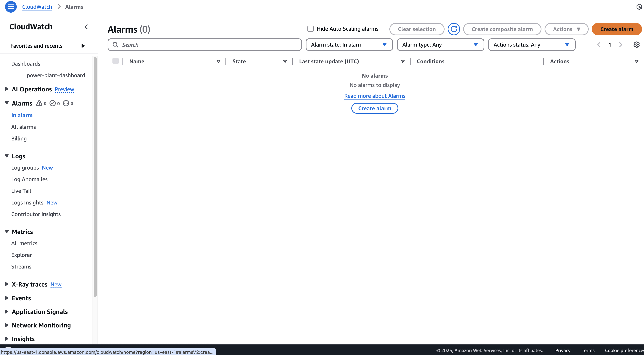Go to previous page of alarms

click(x=599, y=45)
